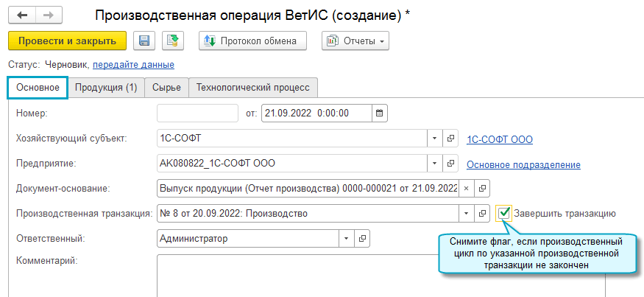Screen dimensions: 644x297
Task: Expand the Ответственный dropdown
Action: point(347,239)
